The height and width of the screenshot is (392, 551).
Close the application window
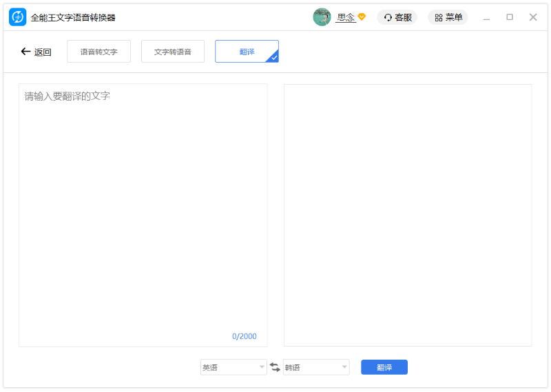point(533,17)
